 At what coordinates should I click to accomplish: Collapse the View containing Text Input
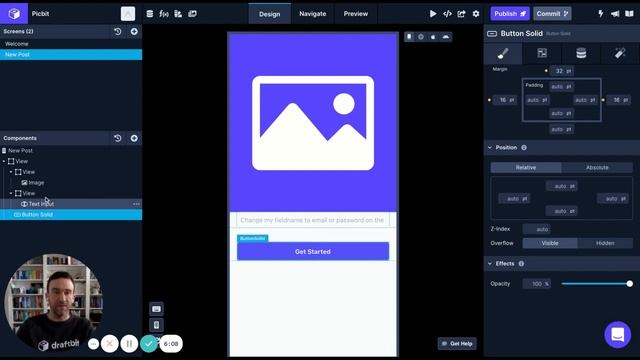(11, 193)
